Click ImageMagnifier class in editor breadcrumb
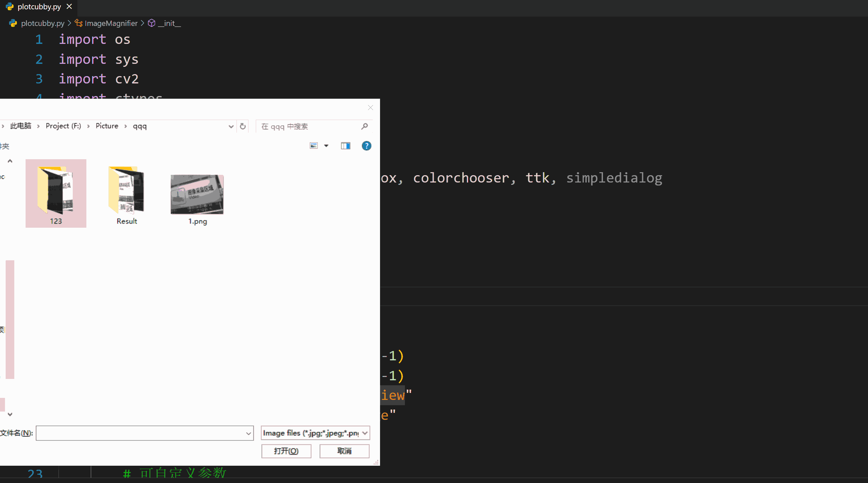The height and width of the screenshot is (483, 868). pos(111,23)
